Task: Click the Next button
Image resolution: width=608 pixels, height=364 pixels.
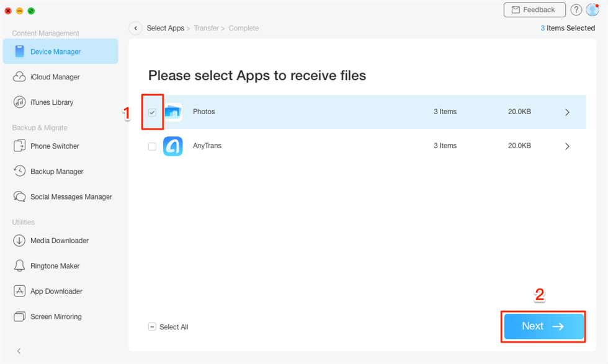Action: (543, 326)
